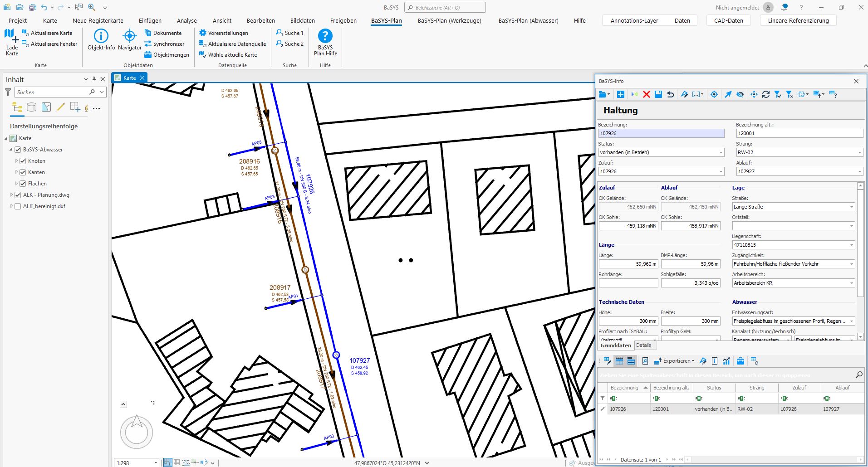Screen dimensions: 868x467
Task: Open the Bilddaten ribbon tab
Action: tap(302, 20)
